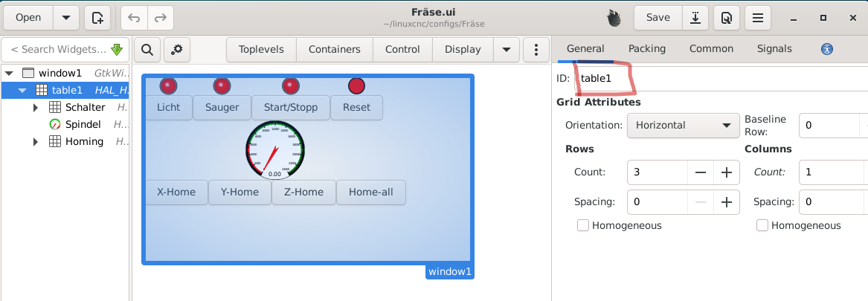This screenshot has width=868, height=301.
Task: Select the accessibility tab icon
Action: 827,49
